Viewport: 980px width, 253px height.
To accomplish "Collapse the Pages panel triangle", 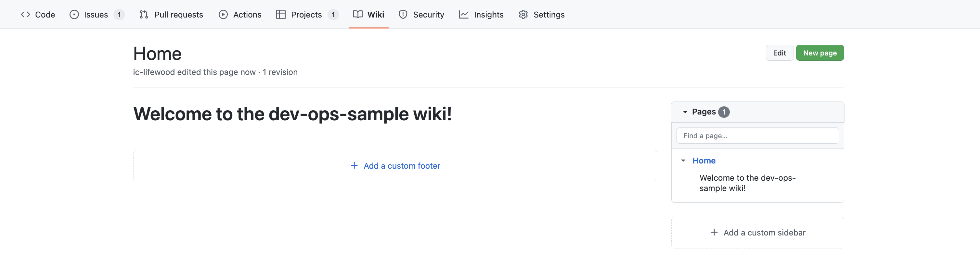I will [x=685, y=112].
